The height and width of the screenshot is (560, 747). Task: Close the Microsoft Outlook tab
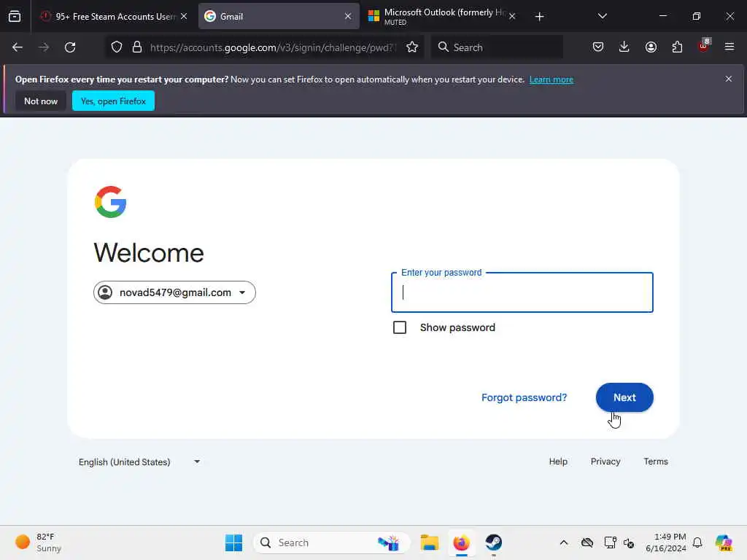click(x=512, y=16)
